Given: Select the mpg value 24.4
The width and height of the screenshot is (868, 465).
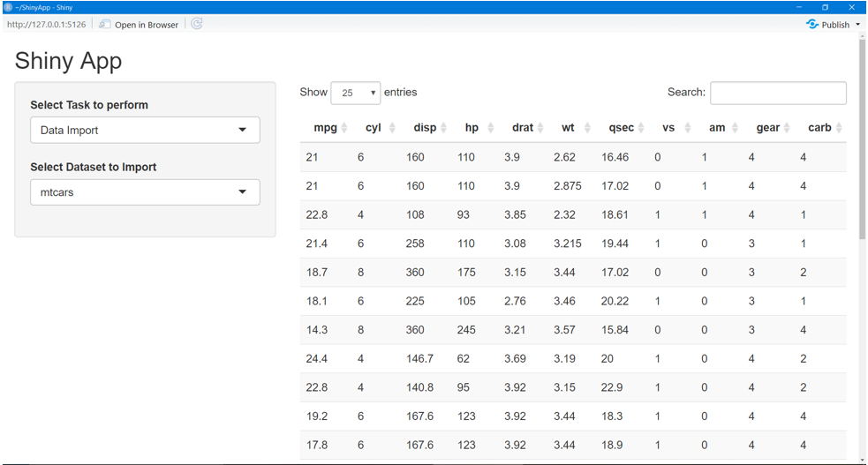Looking at the screenshot, I should point(317,359).
